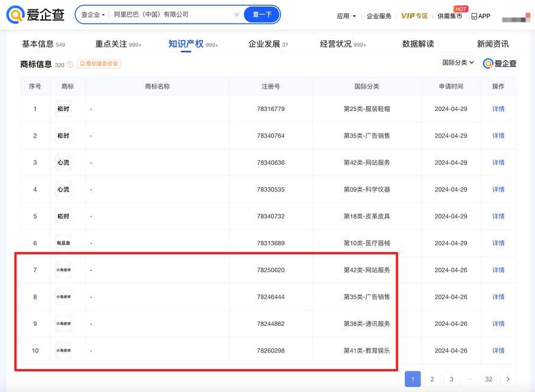Viewport: 535px width, 392px height.
Task: Click registration number 78316779
Action: point(270,109)
